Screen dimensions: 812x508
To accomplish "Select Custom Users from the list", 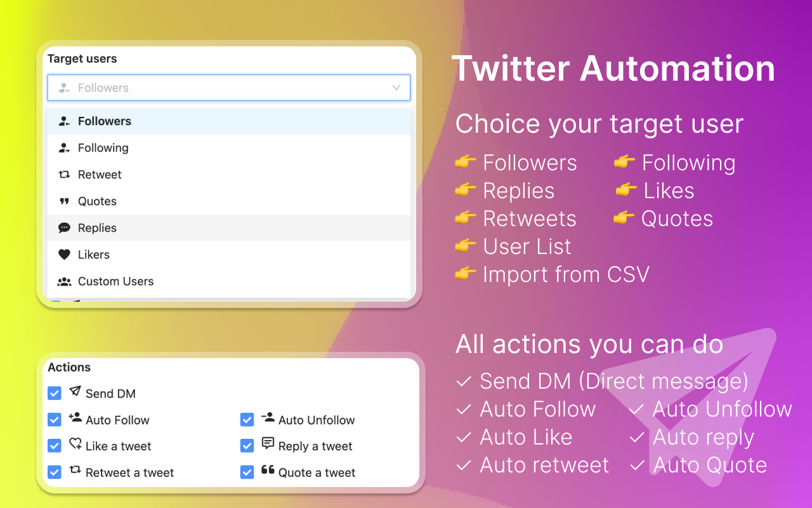I will point(115,281).
